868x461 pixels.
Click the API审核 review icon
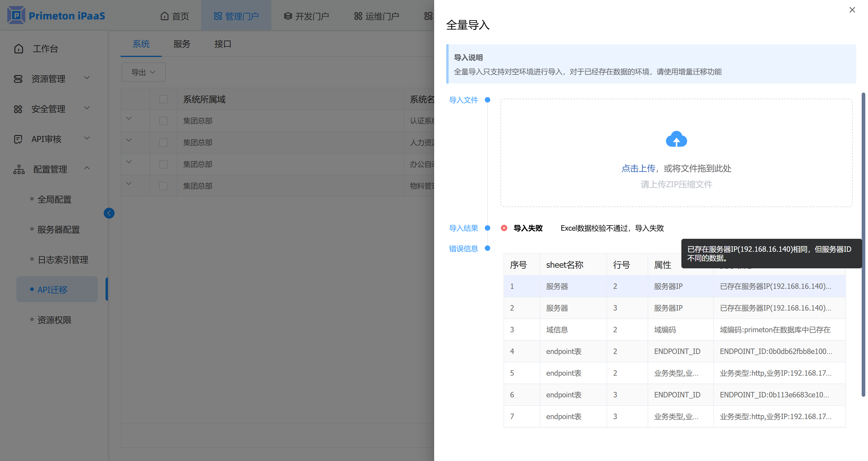[18, 139]
